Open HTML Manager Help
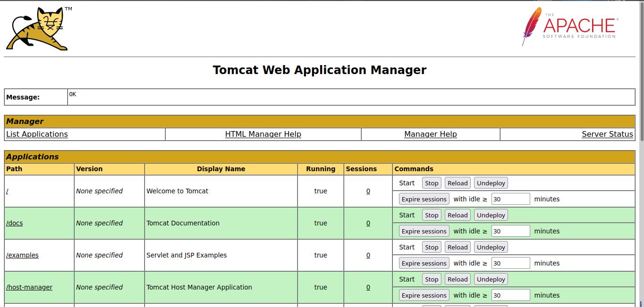Image resolution: width=644 pixels, height=307 pixels. click(263, 134)
